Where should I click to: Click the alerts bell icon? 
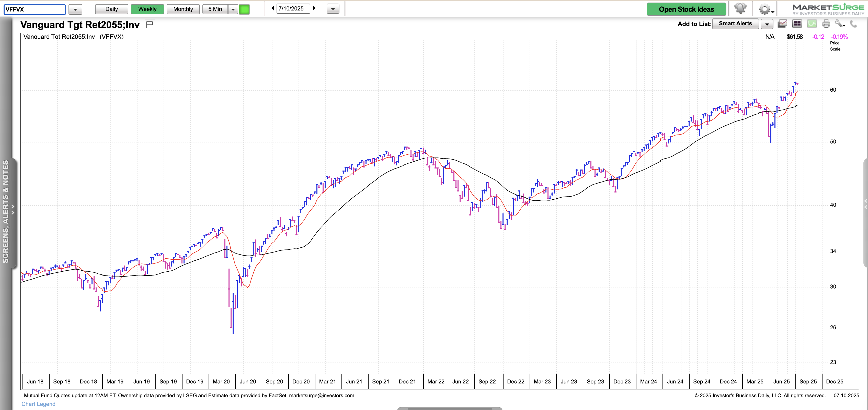740,9
